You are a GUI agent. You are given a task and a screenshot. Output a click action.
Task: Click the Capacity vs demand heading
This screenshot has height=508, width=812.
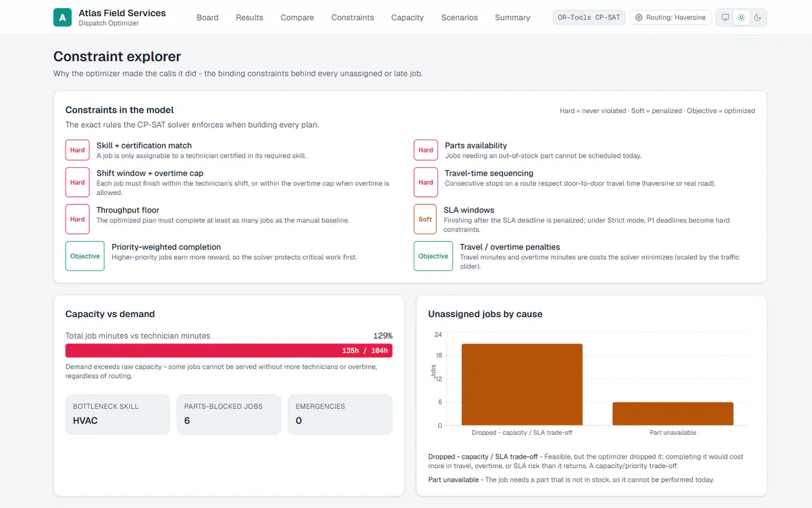coord(110,314)
